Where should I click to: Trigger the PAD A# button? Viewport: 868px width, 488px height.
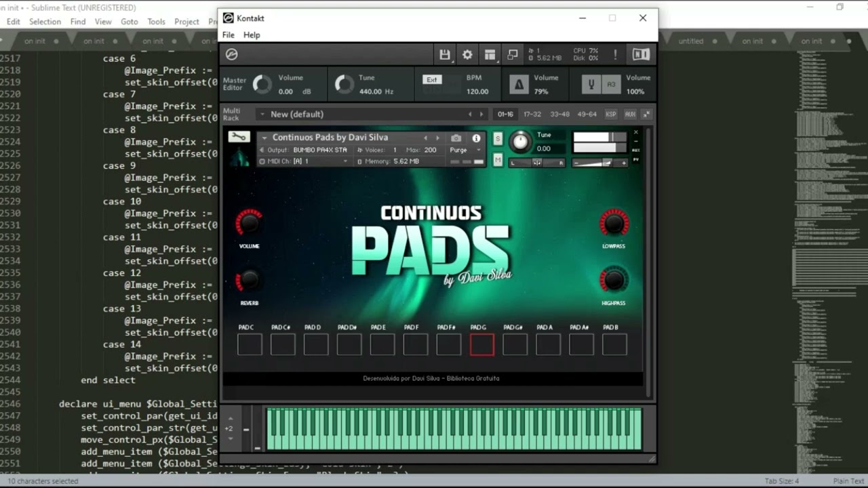pyautogui.click(x=581, y=344)
